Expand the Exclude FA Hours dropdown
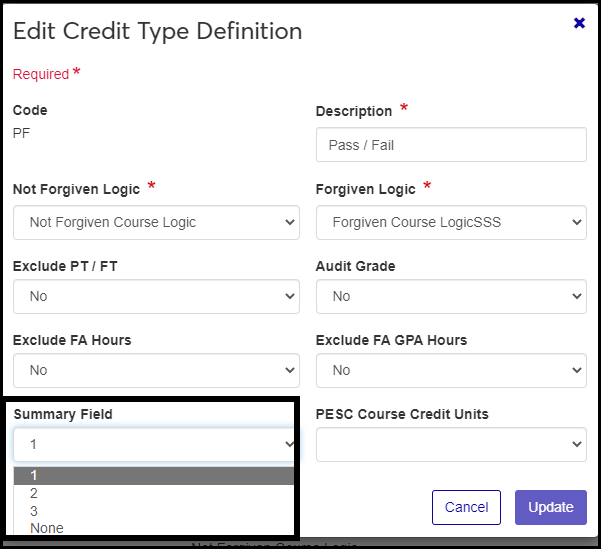The image size is (601, 549). click(x=156, y=370)
